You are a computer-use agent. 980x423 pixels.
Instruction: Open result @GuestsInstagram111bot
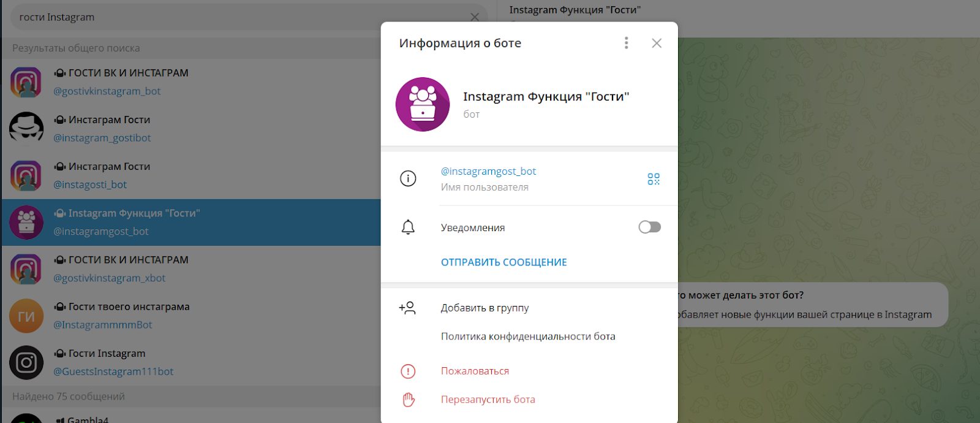tap(190, 362)
